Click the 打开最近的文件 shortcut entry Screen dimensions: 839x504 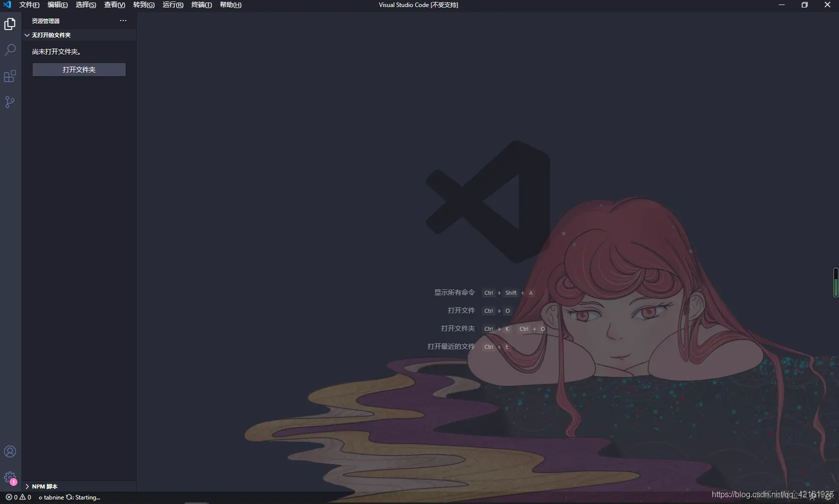click(451, 346)
